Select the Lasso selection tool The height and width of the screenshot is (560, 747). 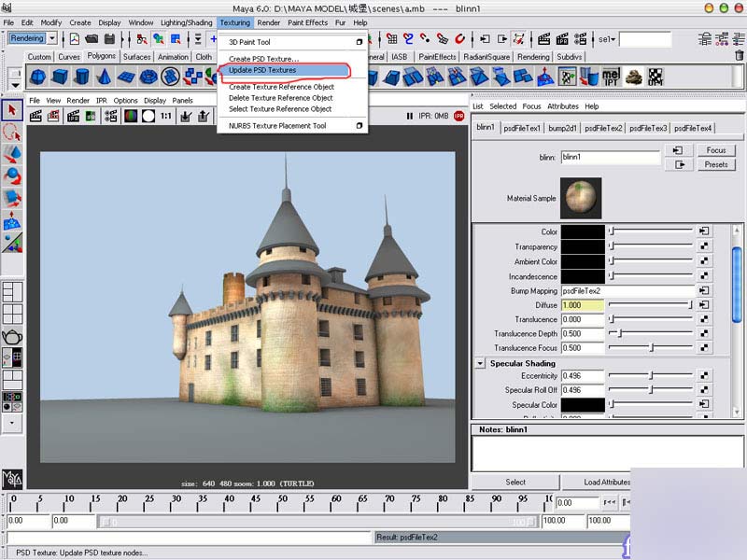(12, 133)
